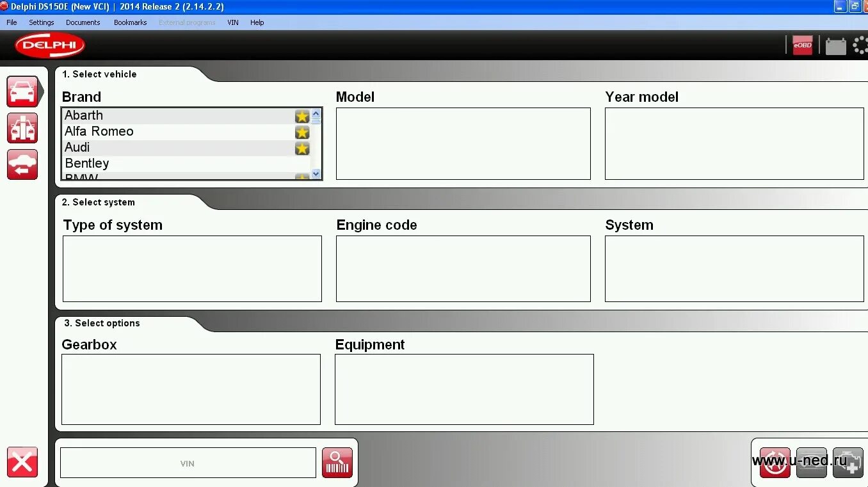Open the Settings menu

pos(42,22)
